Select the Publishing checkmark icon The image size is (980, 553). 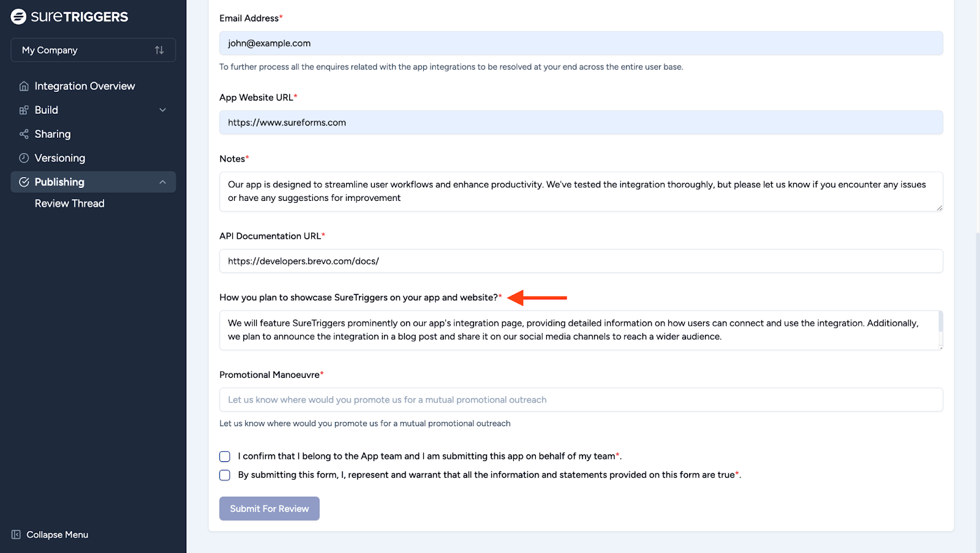pos(25,181)
